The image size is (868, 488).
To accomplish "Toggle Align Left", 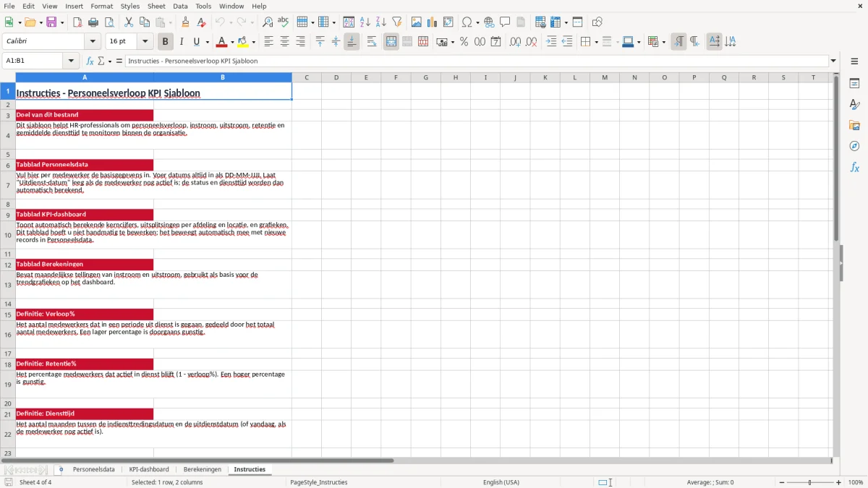I will 268,42.
